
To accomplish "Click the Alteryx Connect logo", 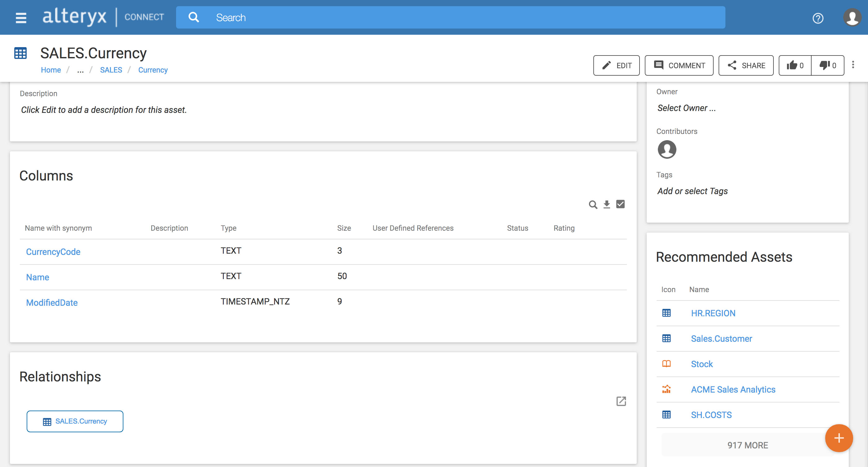I will click(x=103, y=17).
